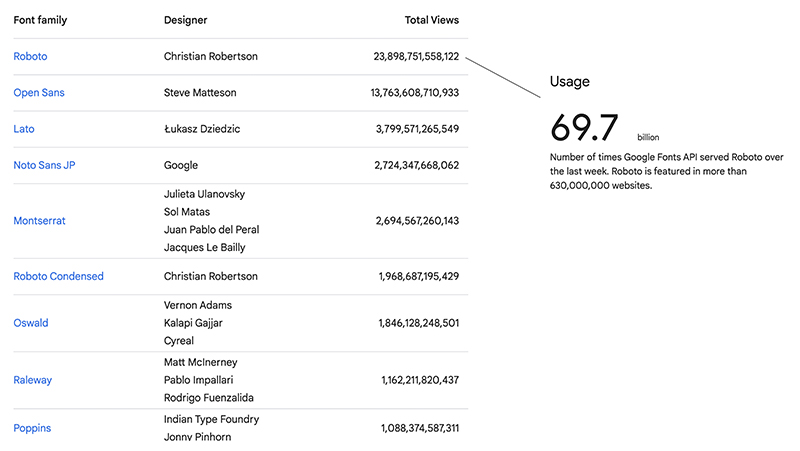
Task: Click Roboto's total views value 23,898,751,558,122
Action: (x=416, y=57)
